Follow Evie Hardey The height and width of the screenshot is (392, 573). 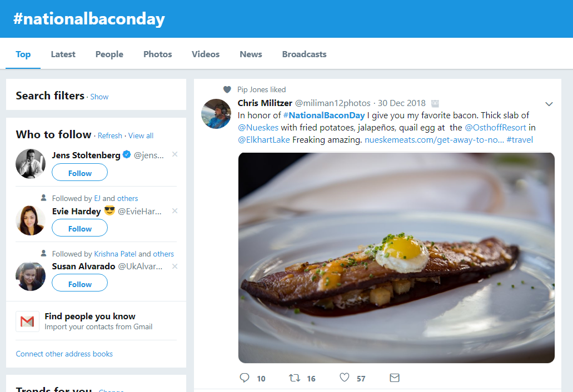(79, 228)
